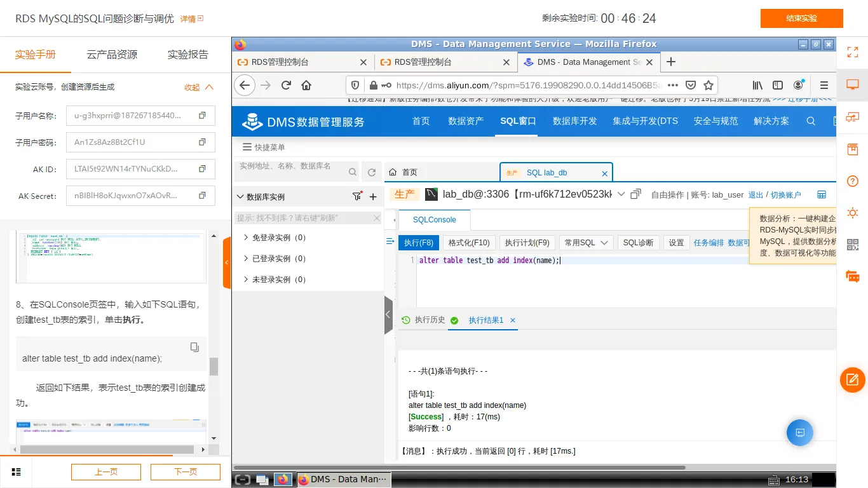The height and width of the screenshot is (488, 868).
Task: Collapse the lab manual side panel
Action: (x=227, y=262)
